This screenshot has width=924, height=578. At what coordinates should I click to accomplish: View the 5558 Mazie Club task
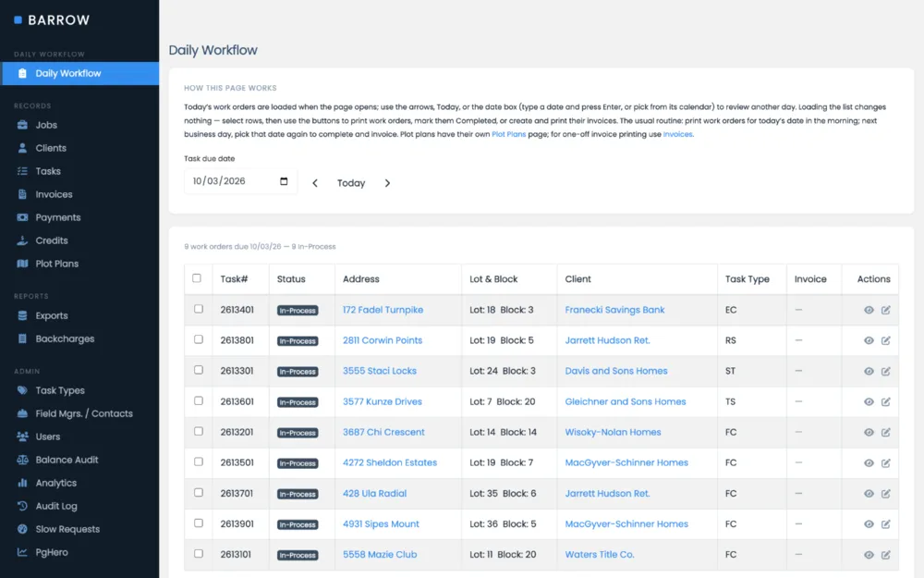tap(869, 555)
